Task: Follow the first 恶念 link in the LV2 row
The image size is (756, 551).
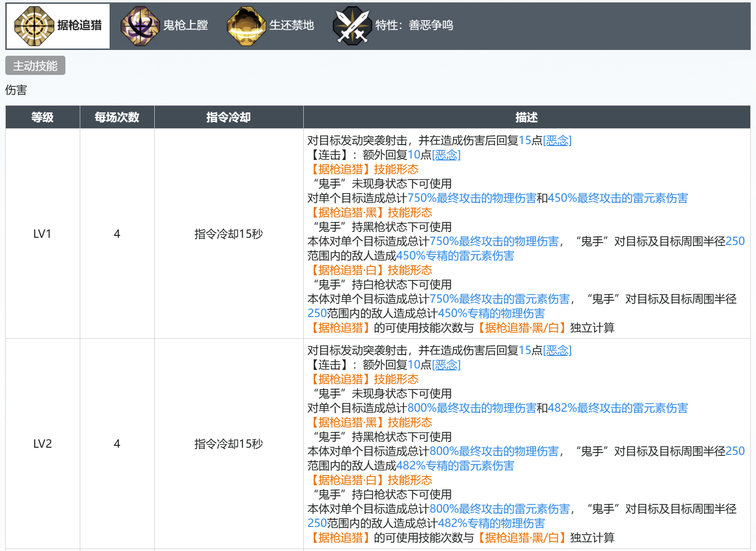Action: [557, 350]
